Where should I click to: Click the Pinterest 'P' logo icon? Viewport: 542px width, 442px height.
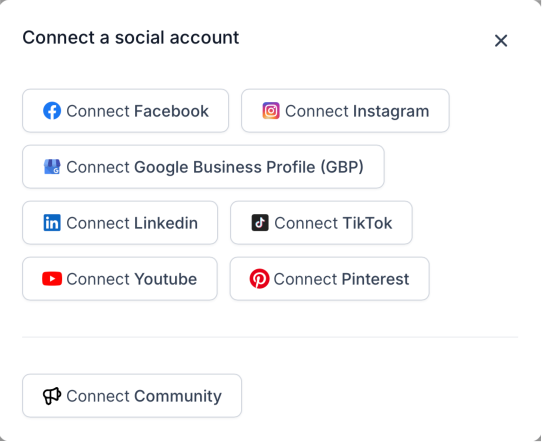tap(259, 279)
